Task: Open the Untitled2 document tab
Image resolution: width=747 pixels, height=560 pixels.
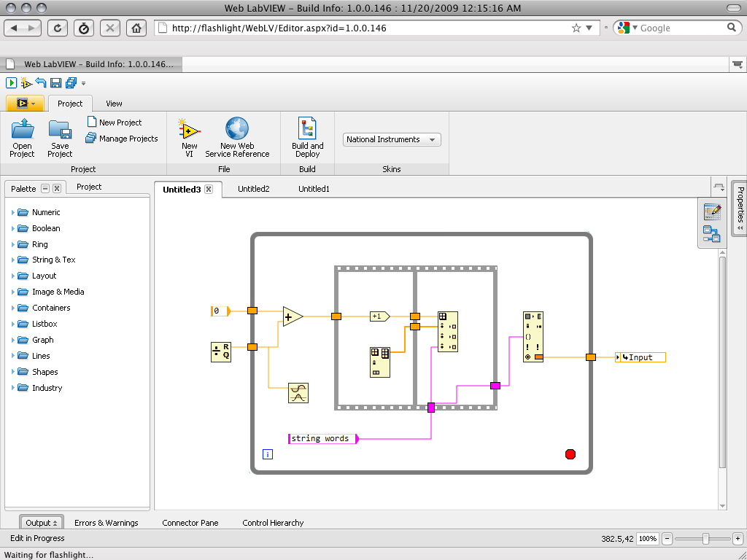Action: point(253,189)
